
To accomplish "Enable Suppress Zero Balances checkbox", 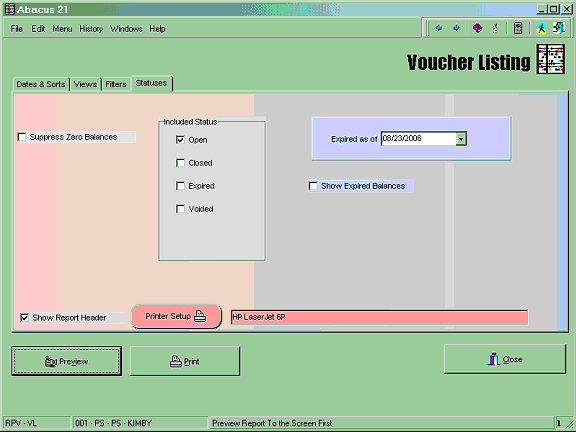I will pyautogui.click(x=22, y=137).
